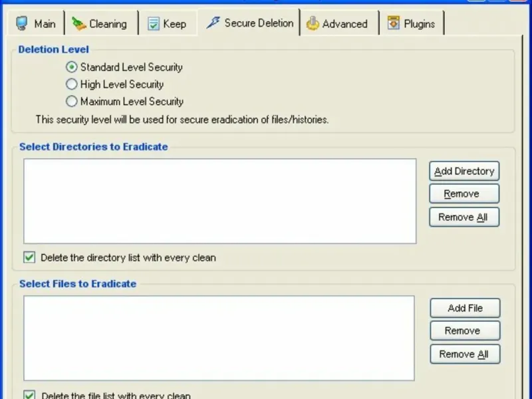Image resolution: width=532 pixels, height=399 pixels.
Task: Click the Secure Deletion tab icon
Action: tap(213, 23)
